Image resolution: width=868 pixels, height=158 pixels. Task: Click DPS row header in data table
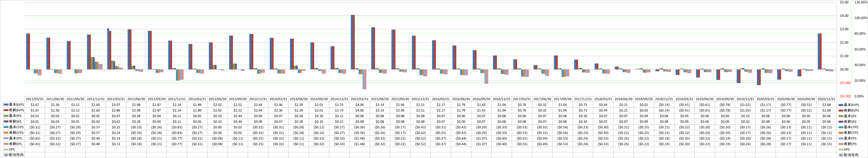pyautogui.click(x=14, y=150)
